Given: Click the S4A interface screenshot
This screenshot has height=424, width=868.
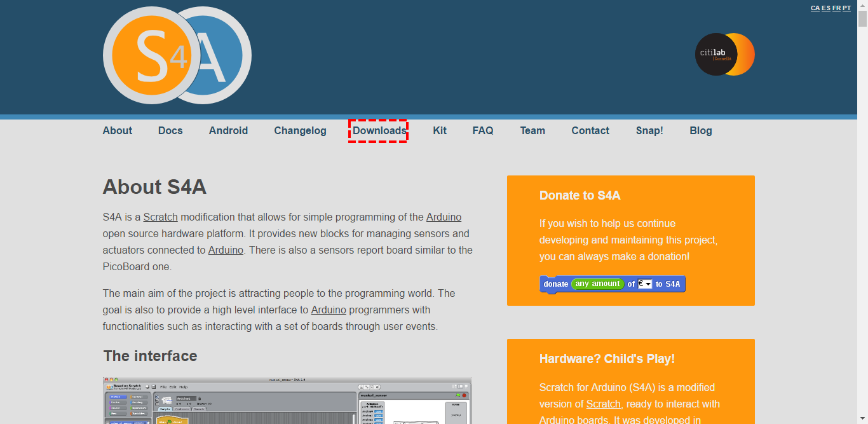Looking at the screenshot, I should click(287, 400).
